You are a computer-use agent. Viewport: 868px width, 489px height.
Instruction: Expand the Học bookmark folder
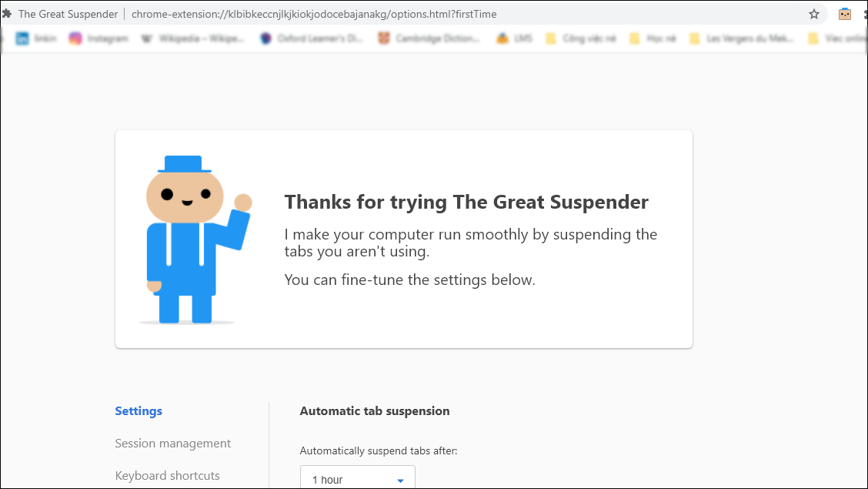tap(653, 39)
